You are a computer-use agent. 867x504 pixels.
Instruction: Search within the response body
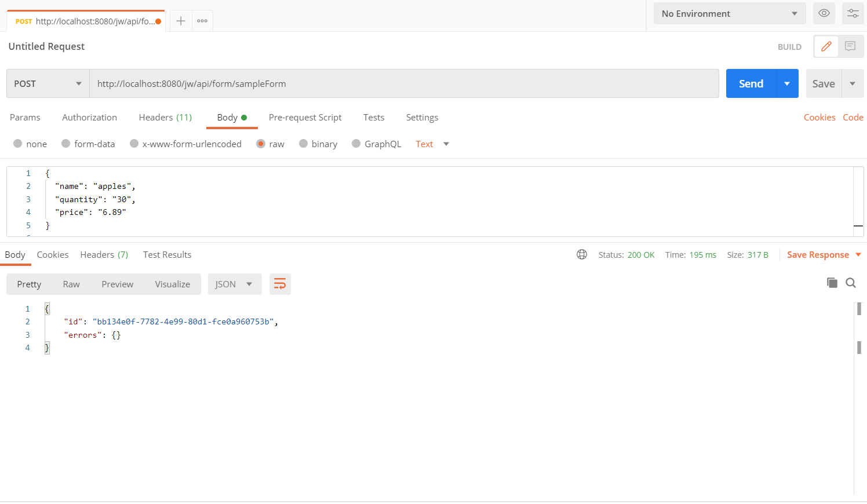point(851,283)
